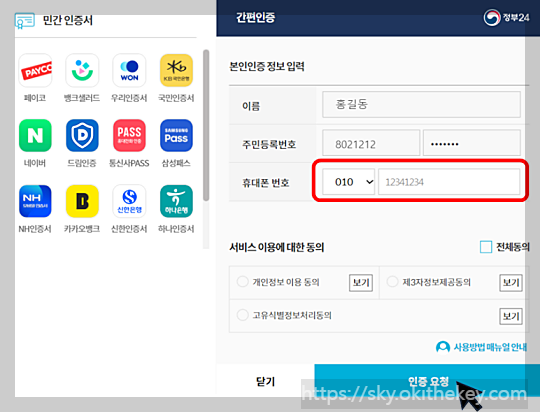The image size is (540, 412).
Task: Click the 정부24 logo
Action: click(506, 18)
